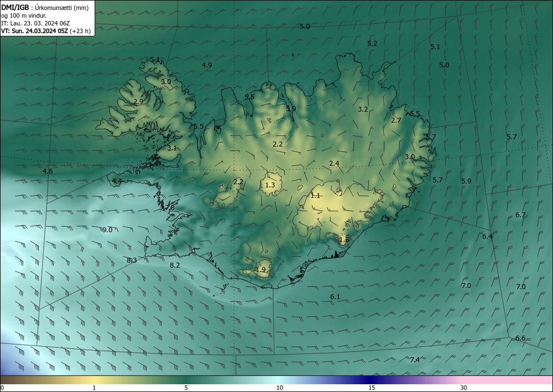Image resolution: width=553 pixels, height=392 pixels.
Task: Select the 4.4 value on Snæfellsnes tip
Action: point(117,181)
